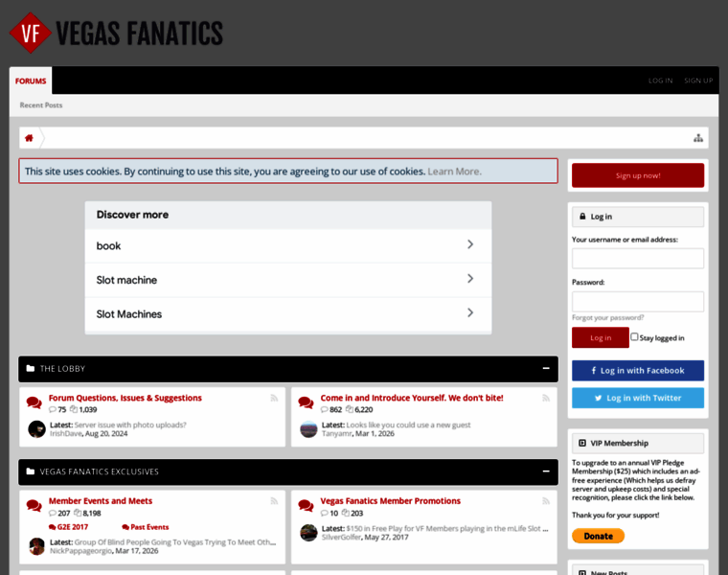Open the Past Events subforum
This screenshot has height=575, width=728.
pyautogui.click(x=146, y=527)
